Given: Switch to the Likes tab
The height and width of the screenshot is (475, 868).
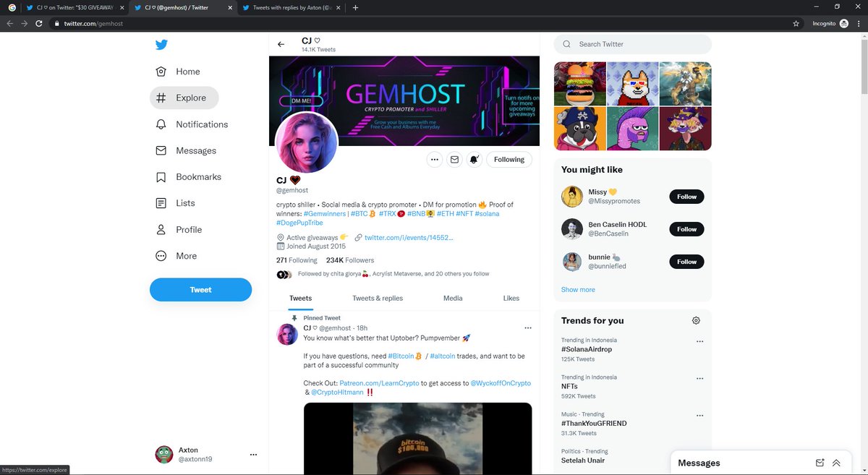Looking at the screenshot, I should click(x=511, y=298).
